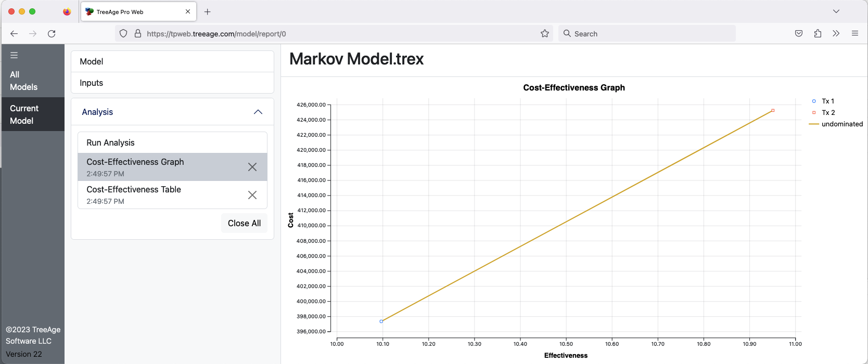Viewport: 868px width, 364px height.
Task: Open the Inputs panel item
Action: (172, 83)
